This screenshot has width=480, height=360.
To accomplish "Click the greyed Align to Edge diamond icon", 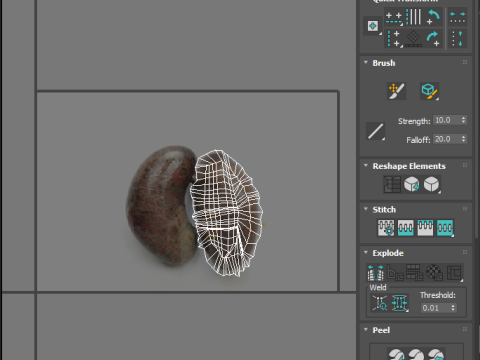I will pyautogui.click(x=413, y=39).
